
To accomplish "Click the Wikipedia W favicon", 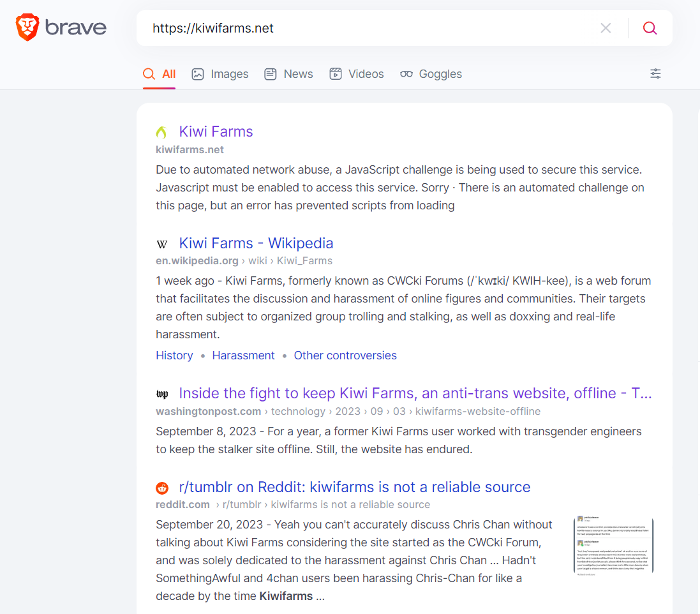I will (161, 244).
